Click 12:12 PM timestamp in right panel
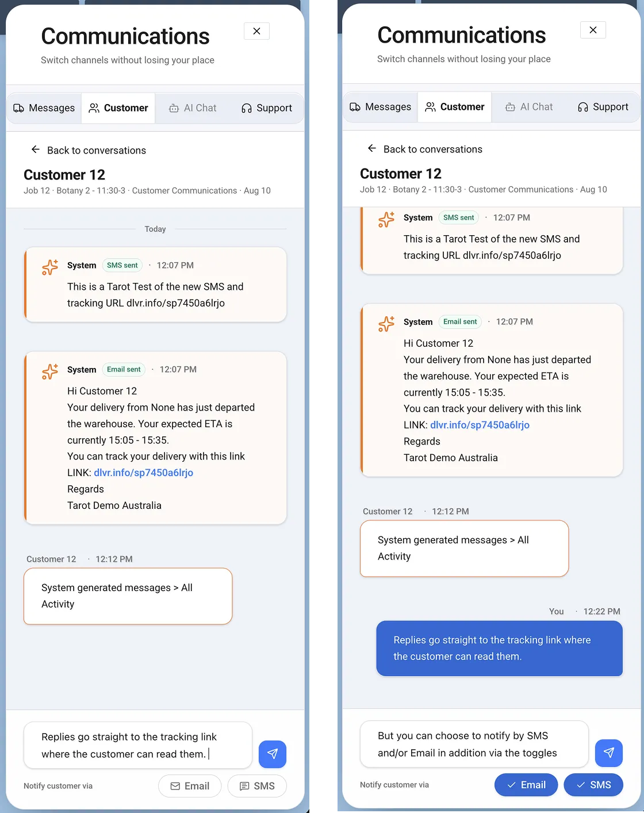The width and height of the screenshot is (644, 813). pos(450,511)
